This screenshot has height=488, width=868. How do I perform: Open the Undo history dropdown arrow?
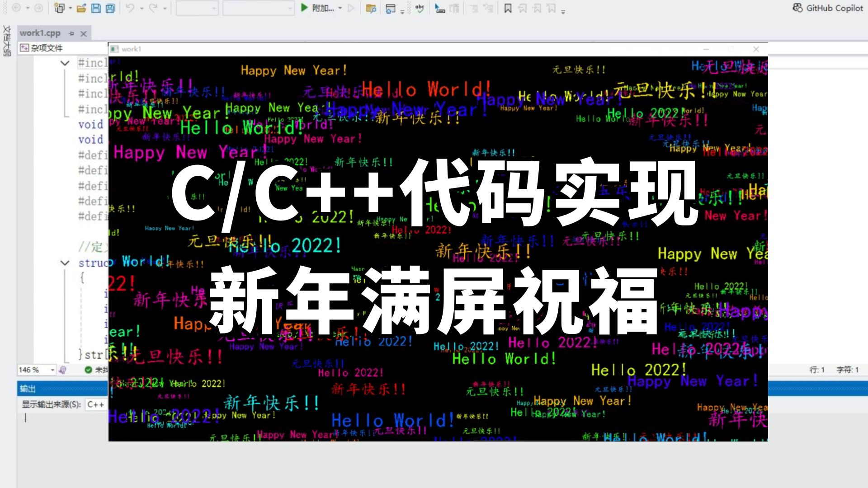pyautogui.click(x=142, y=8)
